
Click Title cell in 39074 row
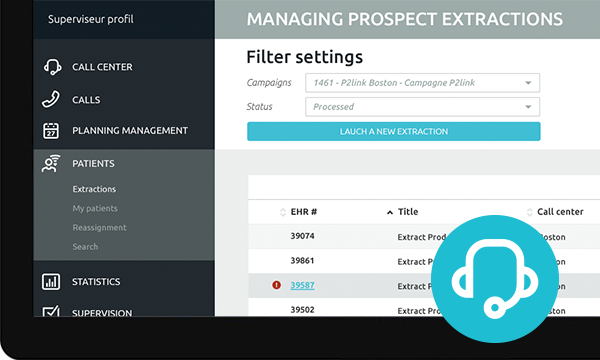422,237
